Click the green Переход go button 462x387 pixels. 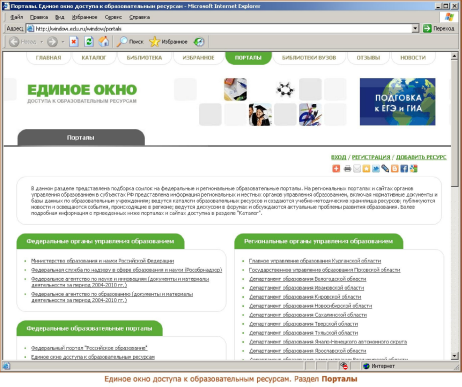click(x=439, y=29)
